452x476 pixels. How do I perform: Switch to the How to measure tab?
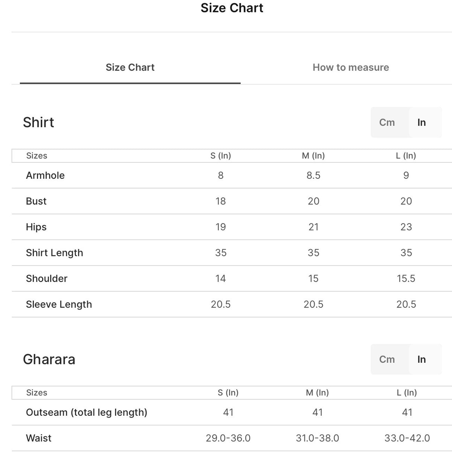tap(351, 67)
